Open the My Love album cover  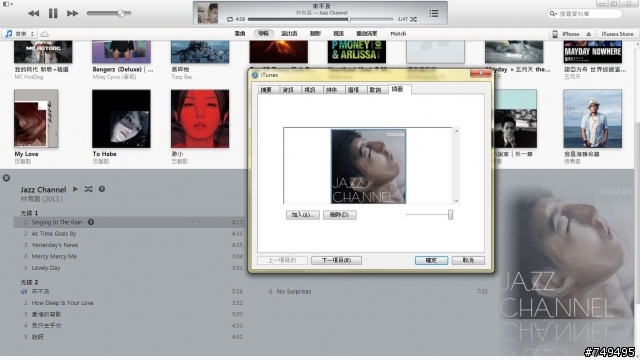(36, 118)
